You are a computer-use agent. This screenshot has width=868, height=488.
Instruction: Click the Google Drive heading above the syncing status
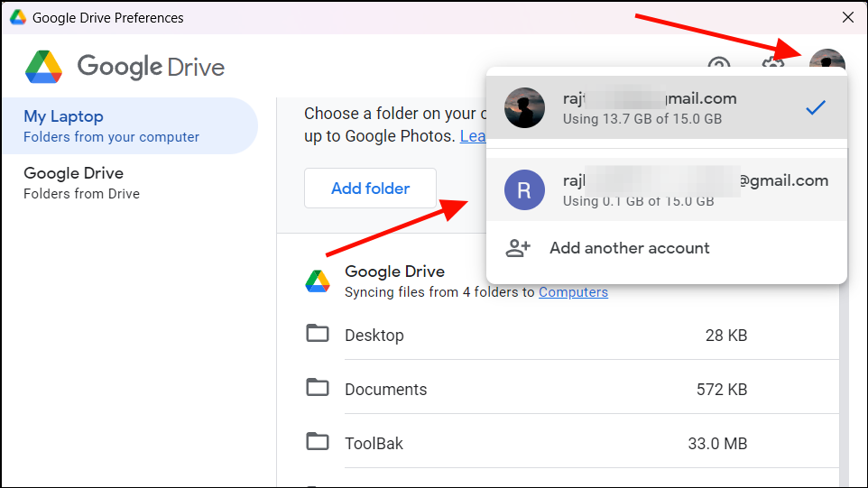(x=394, y=272)
